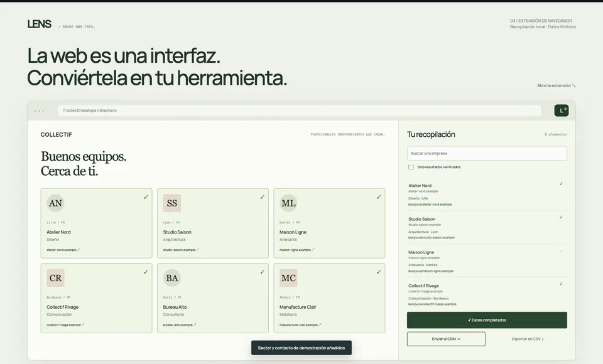Click the LENS logo
The image size is (603, 364).
[x=39, y=24]
